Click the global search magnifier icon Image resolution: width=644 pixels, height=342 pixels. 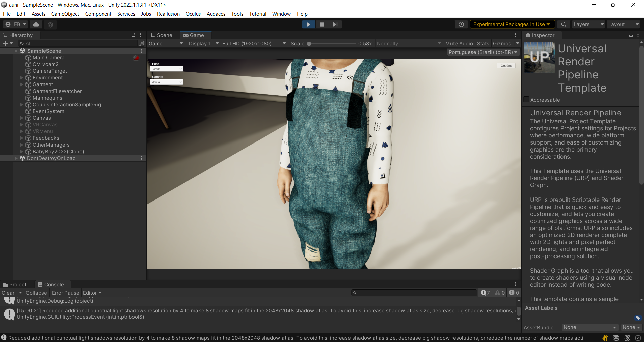pos(563,24)
